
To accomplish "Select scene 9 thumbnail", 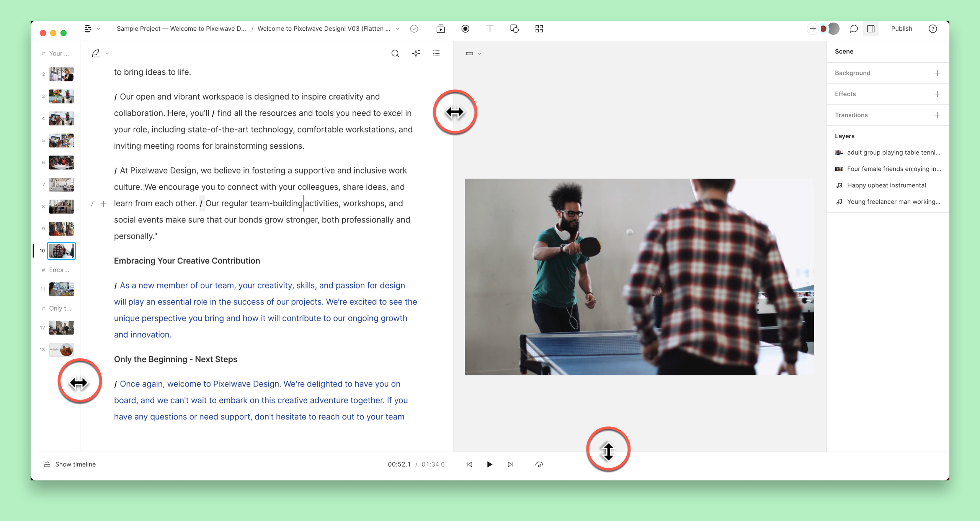I will (x=61, y=229).
